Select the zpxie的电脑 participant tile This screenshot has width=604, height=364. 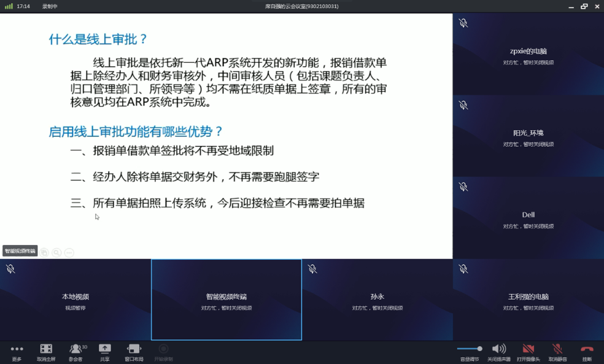pos(528,54)
